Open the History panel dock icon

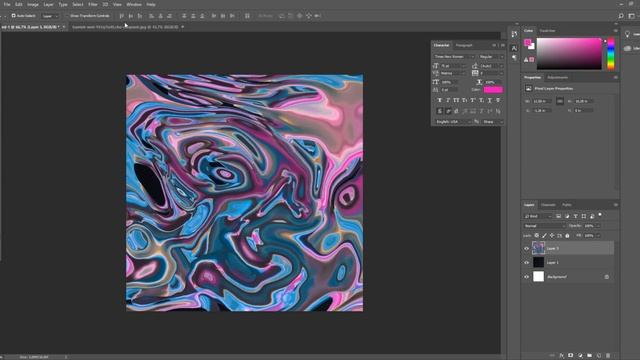(x=514, y=34)
